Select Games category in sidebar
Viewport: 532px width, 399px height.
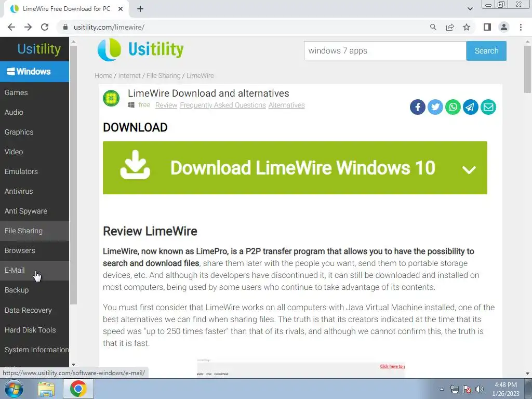point(34,92)
